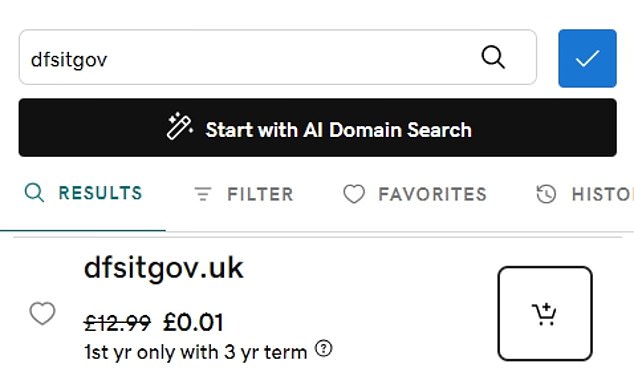Screen dimensions: 634x384
Task: Select the dfsitgov.uk domain name
Action: click(x=164, y=268)
